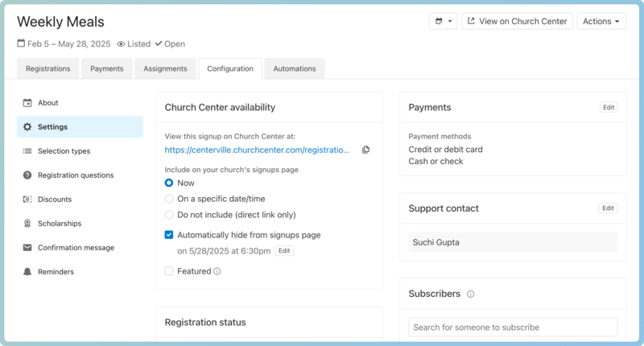
Task: Click the Scholarships icon in sidebar
Action: point(27,224)
